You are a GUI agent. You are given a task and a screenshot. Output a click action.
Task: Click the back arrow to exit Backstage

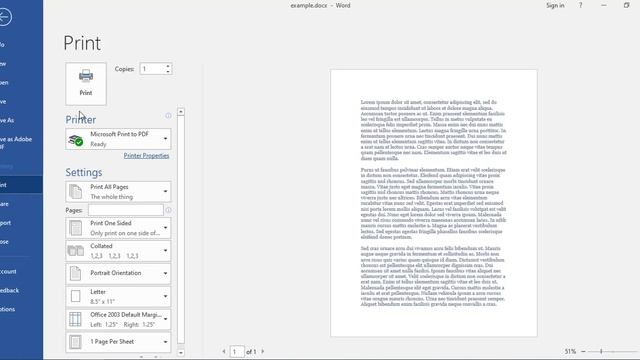pyautogui.click(x=4, y=17)
